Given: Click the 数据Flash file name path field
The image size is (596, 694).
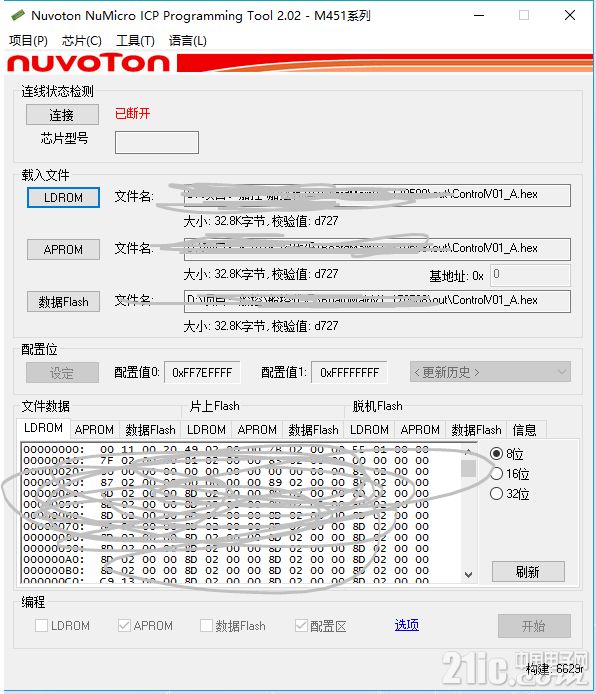Looking at the screenshot, I should tap(377, 301).
